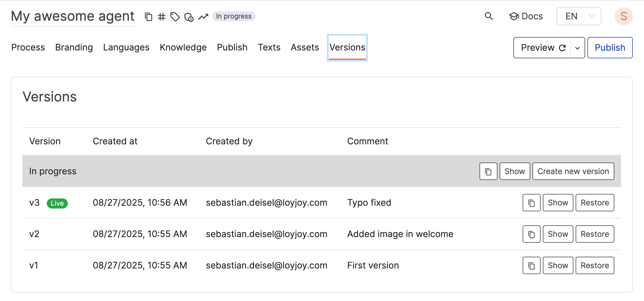The image size is (644, 301).
Task: Open the Branding tab
Action: [x=74, y=47]
